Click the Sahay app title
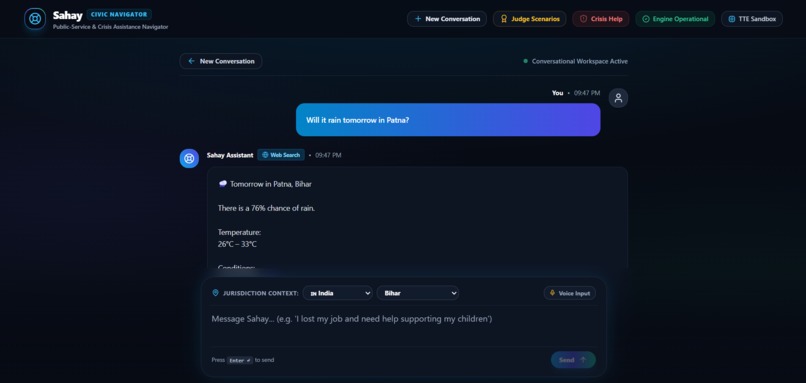Image resolution: width=806 pixels, height=383 pixels. point(67,15)
